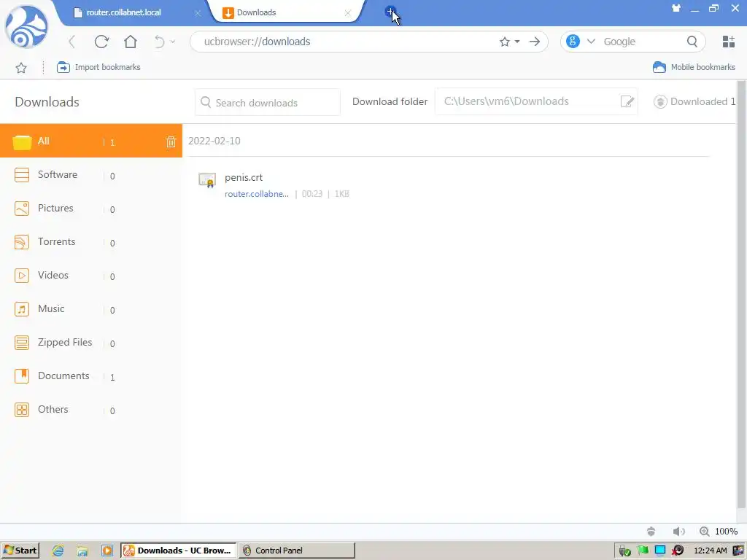This screenshot has width=747, height=560.
Task: Select the All downloads category
Action: (x=91, y=141)
